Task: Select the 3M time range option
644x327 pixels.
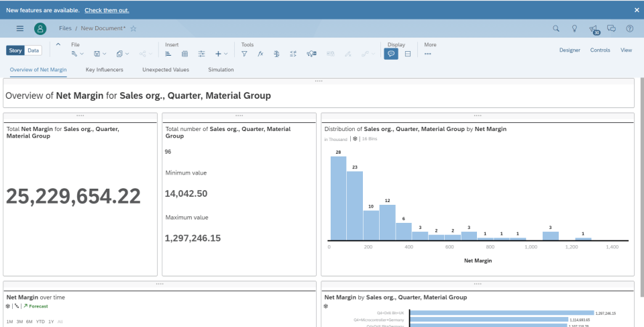Action: (19, 322)
